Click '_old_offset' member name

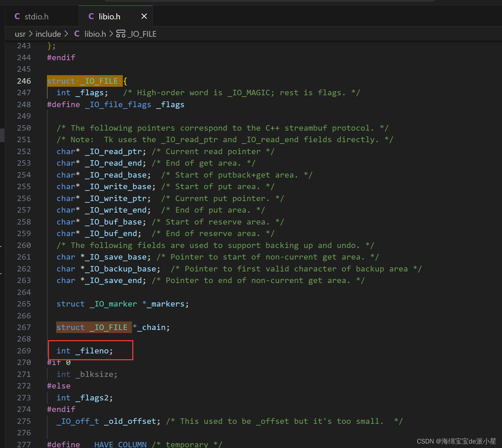[x=130, y=421]
